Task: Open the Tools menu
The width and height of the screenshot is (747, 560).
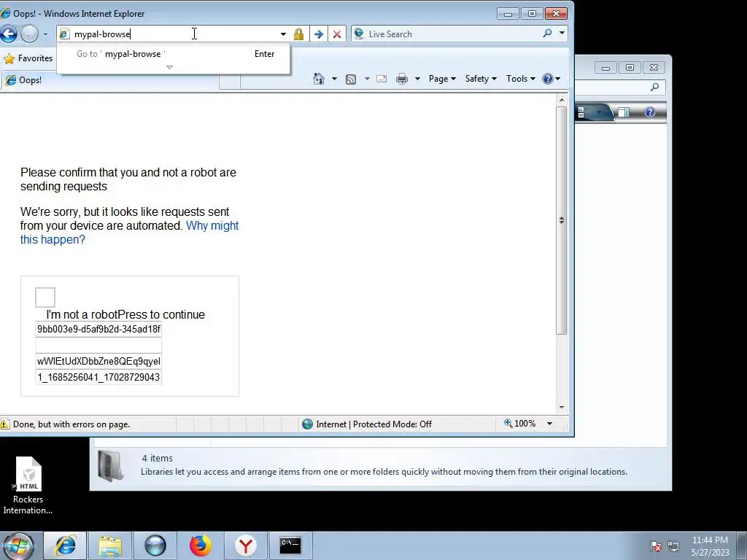Action: click(520, 79)
